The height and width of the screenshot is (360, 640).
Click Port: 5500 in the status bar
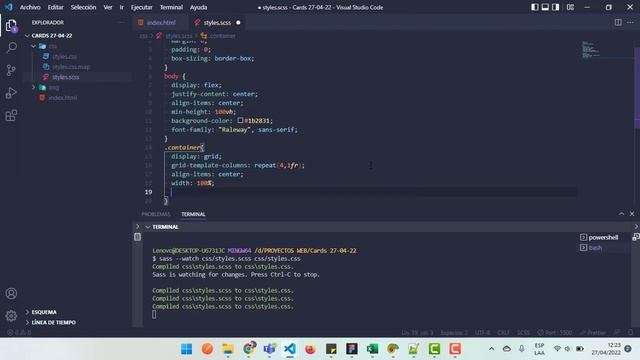(x=555, y=333)
